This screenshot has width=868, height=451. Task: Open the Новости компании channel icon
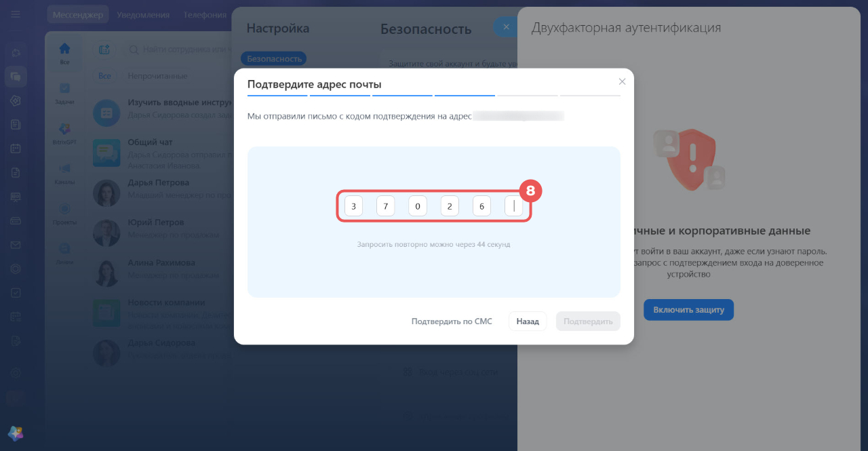(106, 313)
